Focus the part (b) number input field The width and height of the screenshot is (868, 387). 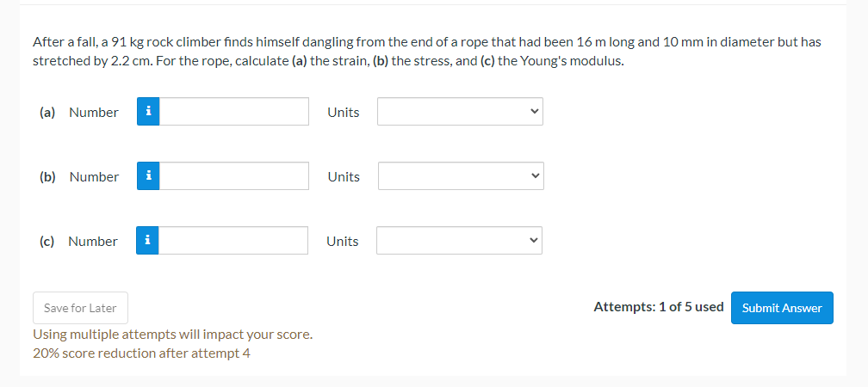coord(234,175)
